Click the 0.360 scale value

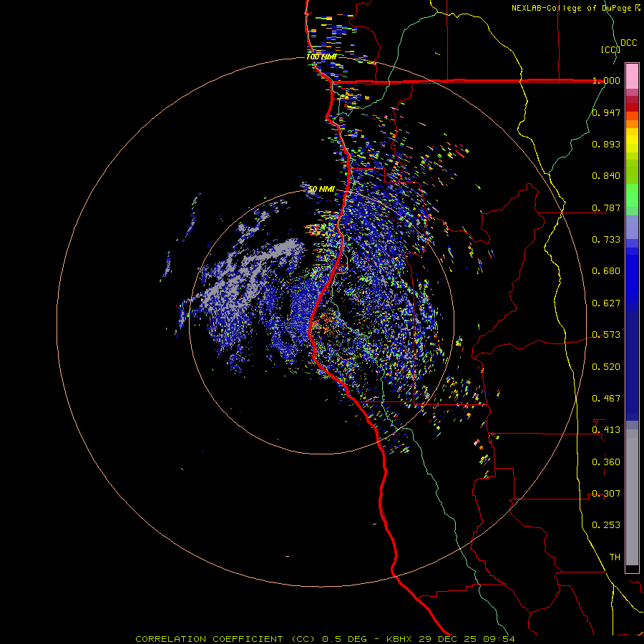point(606,462)
